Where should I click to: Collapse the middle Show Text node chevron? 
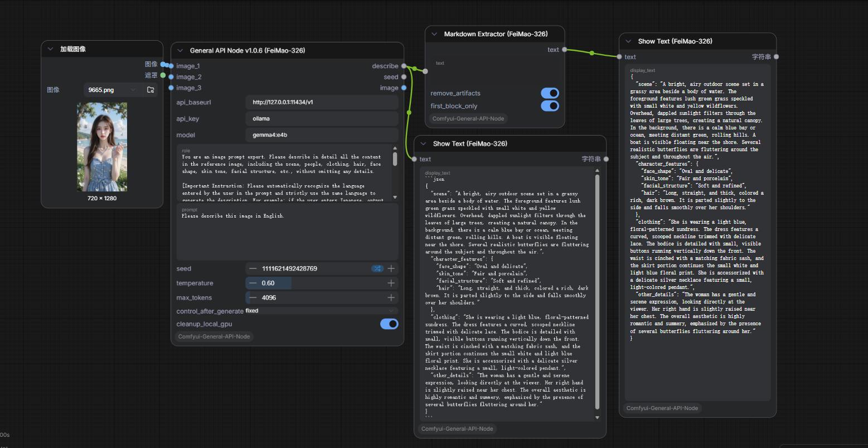pos(423,143)
